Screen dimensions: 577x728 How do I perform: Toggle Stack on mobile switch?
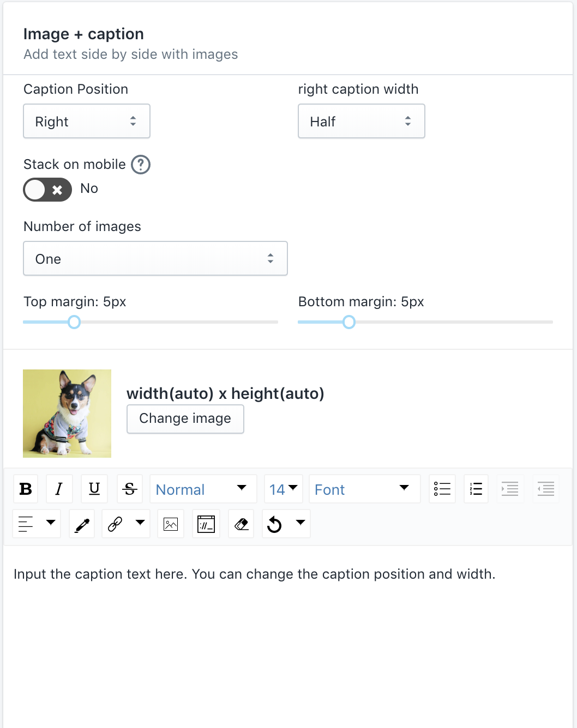coord(47,190)
